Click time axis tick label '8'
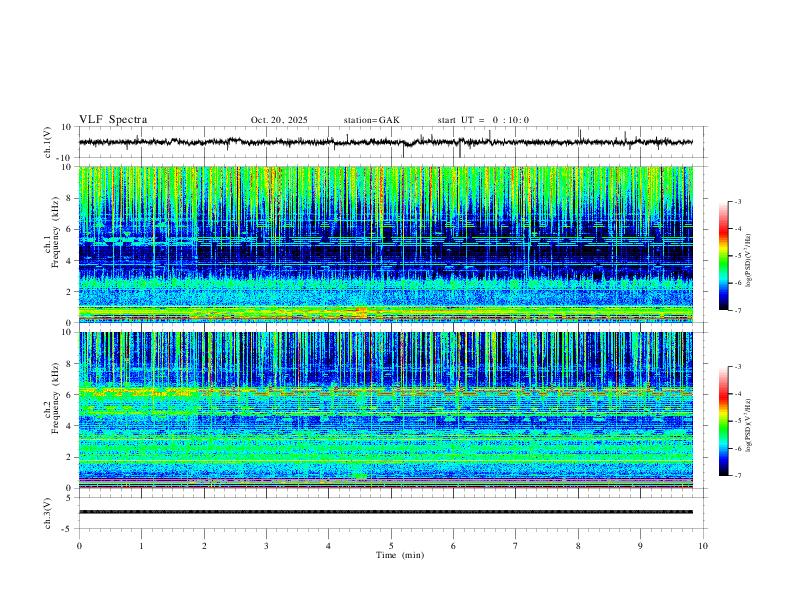792x612 pixels. tap(578, 546)
